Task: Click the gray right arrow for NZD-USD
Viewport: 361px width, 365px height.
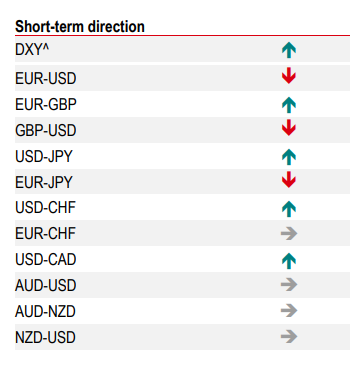Action: point(289,337)
